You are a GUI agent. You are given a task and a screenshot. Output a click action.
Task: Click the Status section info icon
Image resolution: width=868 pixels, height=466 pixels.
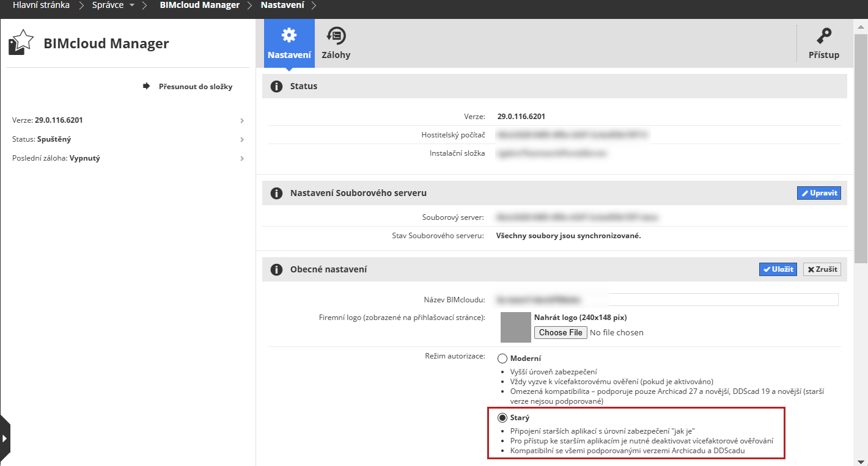pos(276,86)
